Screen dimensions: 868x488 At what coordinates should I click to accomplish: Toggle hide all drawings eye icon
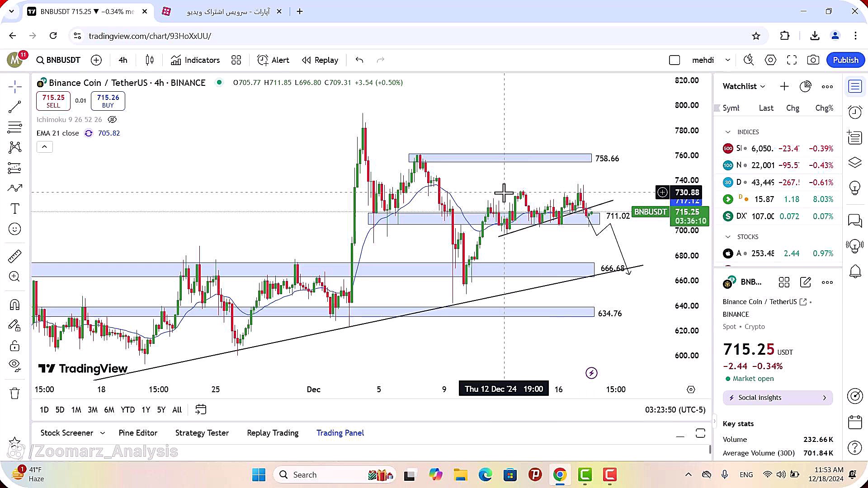15,365
